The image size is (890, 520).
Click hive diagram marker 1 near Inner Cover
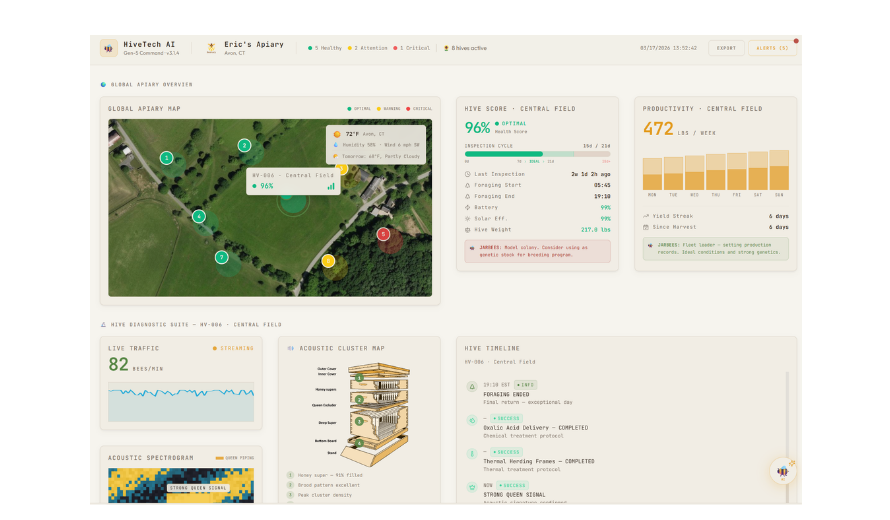359,378
